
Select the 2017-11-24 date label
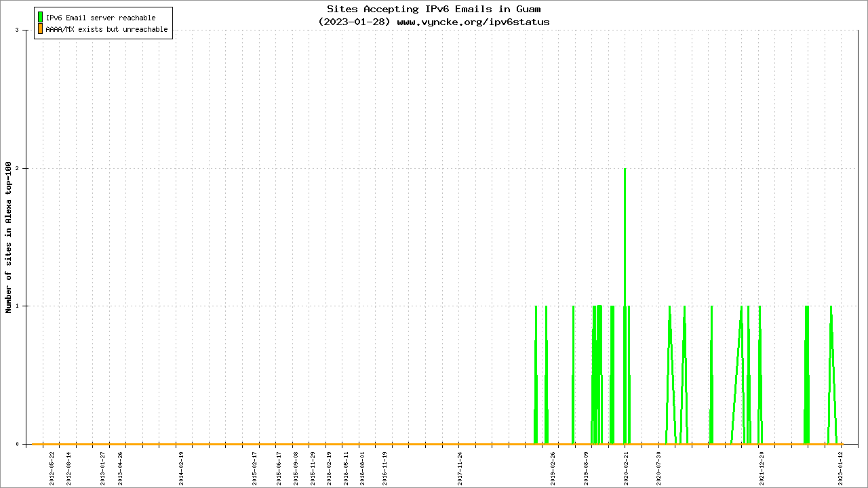(x=459, y=469)
